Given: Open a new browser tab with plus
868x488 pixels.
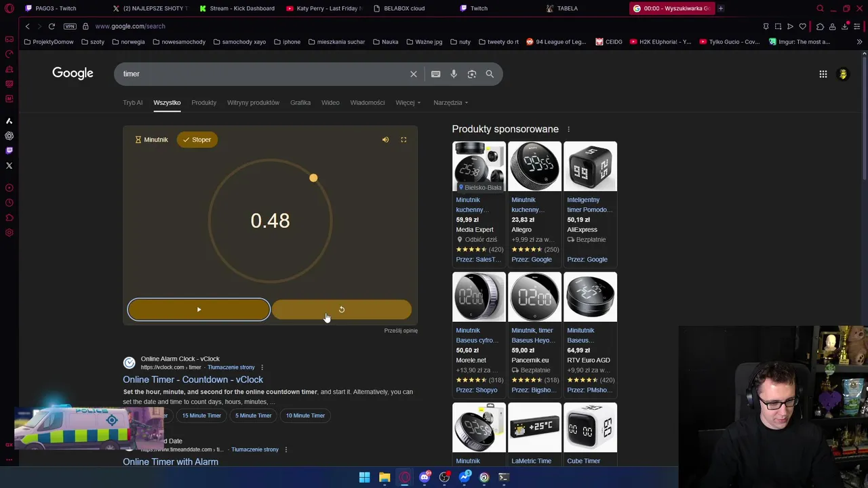Looking at the screenshot, I should [721, 8].
